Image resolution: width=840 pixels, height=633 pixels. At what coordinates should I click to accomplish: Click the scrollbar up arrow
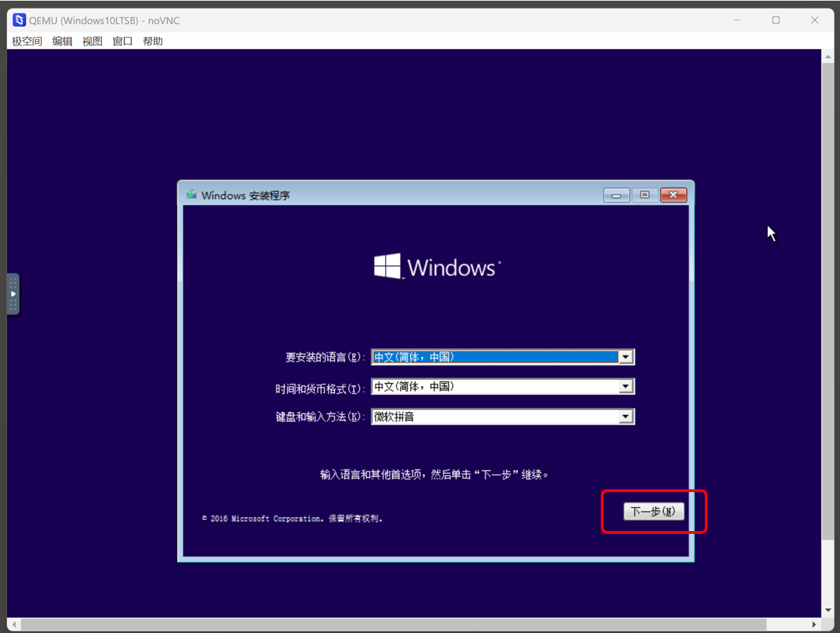tap(828, 57)
